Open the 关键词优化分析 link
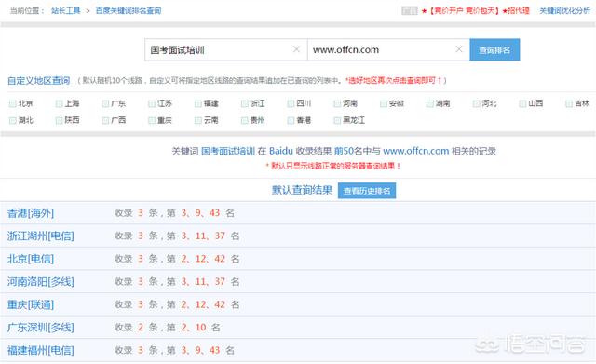The image size is (596, 364). point(565,10)
